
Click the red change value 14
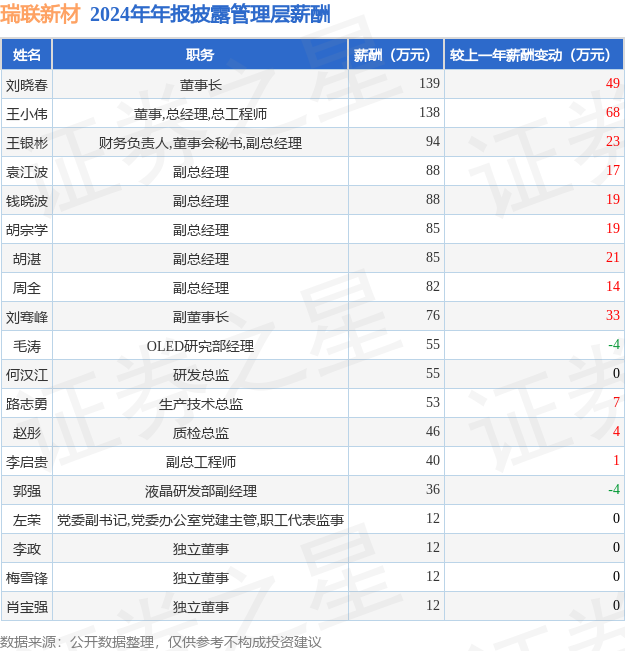pyautogui.click(x=613, y=286)
